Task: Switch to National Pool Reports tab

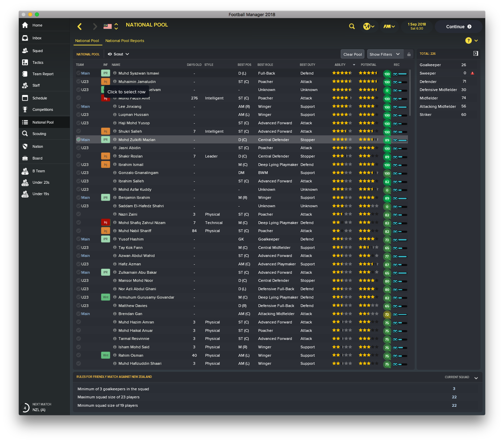Action: coord(125,41)
